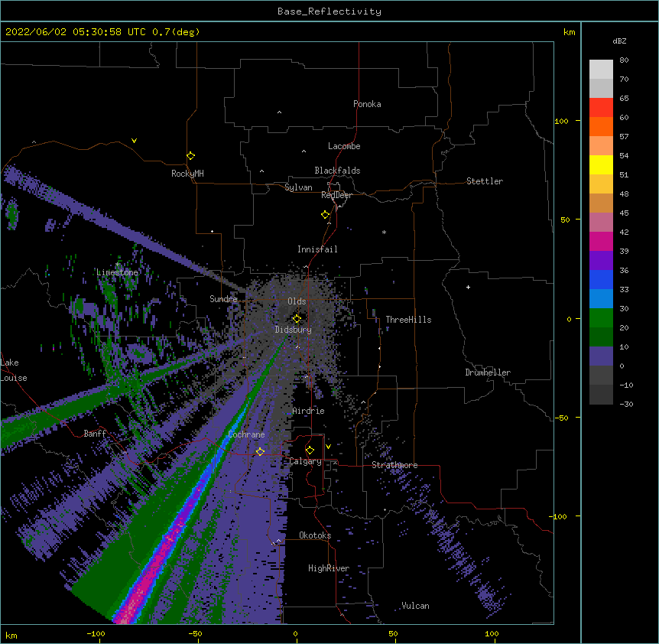
Task: Click the Airdrie label
Action: [x=309, y=411]
